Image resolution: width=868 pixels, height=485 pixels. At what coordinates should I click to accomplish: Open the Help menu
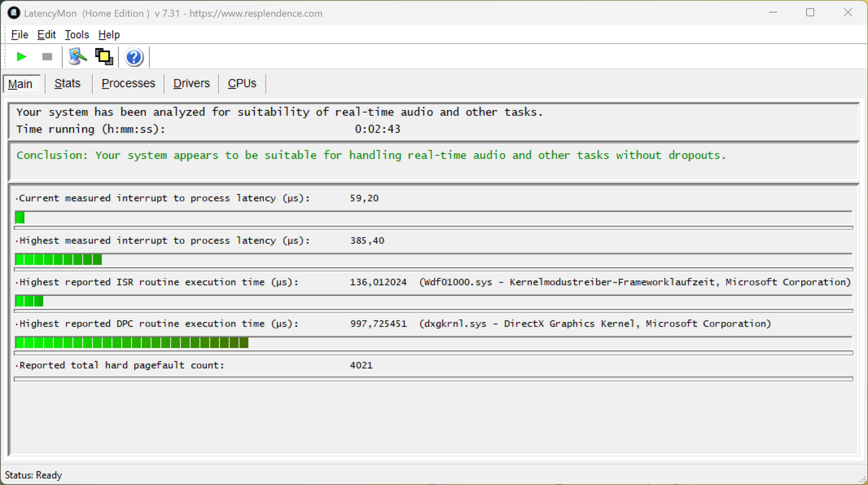pos(109,34)
